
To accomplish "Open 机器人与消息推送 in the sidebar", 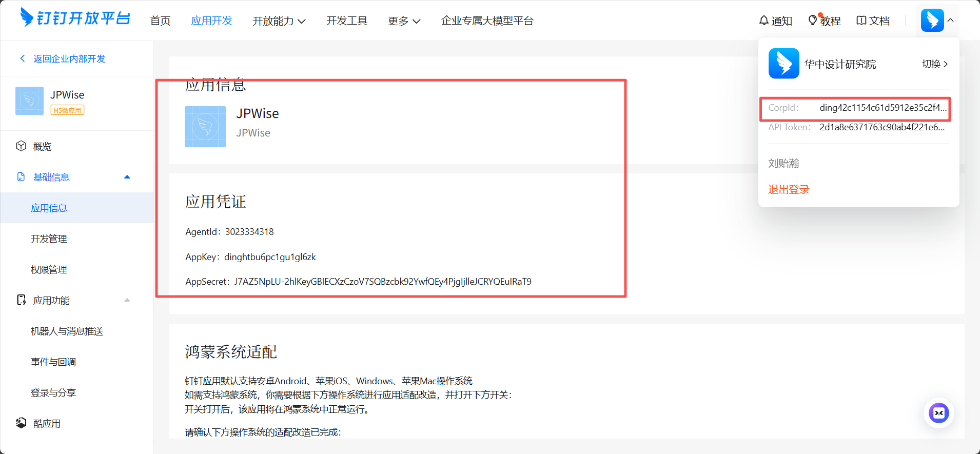I will pyautogui.click(x=67, y=331).
